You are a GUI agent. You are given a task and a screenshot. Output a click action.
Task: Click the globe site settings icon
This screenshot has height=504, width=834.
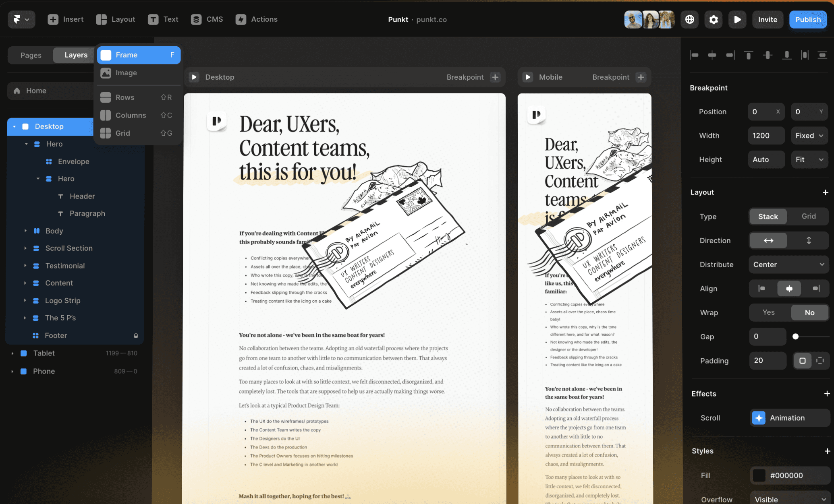point(689,19)
